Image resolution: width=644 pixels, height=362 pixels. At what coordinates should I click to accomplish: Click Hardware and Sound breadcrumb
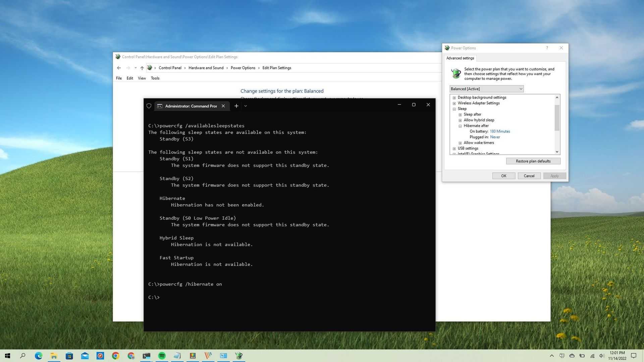point(206,68)
